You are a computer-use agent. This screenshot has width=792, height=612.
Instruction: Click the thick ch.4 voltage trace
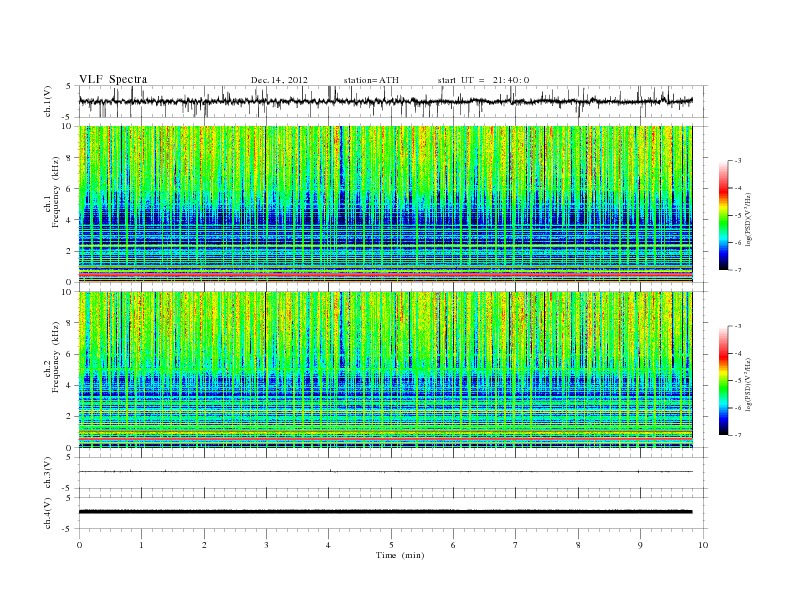(385, 512)
